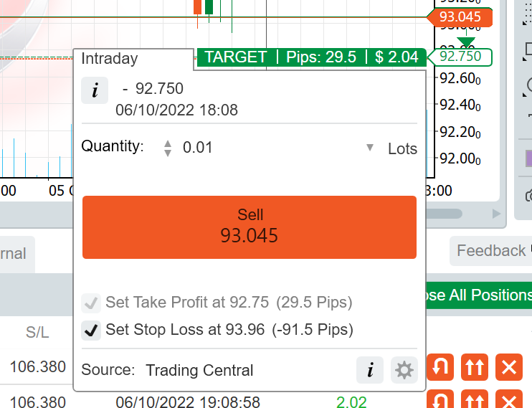This screenshot has height=408, width=532.
Task: Click the purple color swatch in sidebar
Action: (528, 158)
